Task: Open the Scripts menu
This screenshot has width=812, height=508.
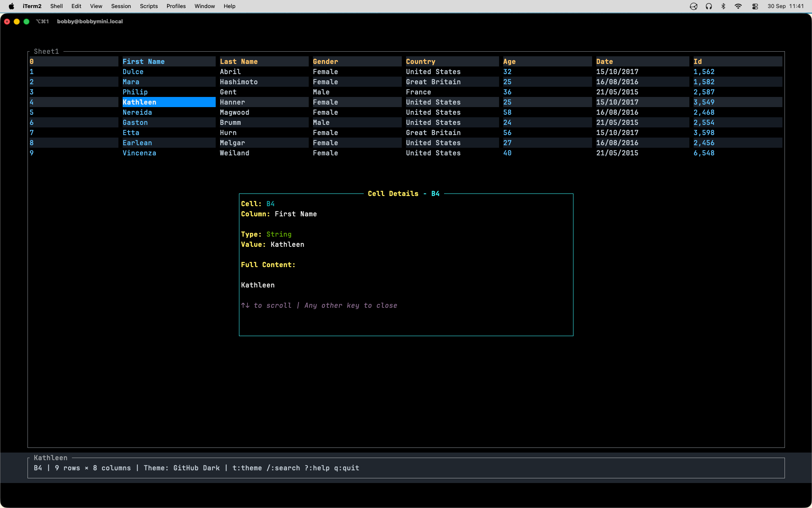Action: tap(149, 6)
